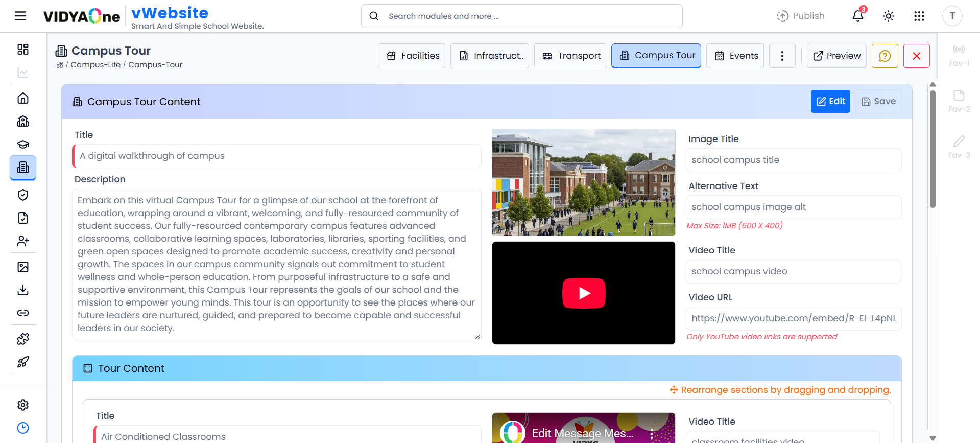
Task: Click the Video URL input field
Action: [794, 318]
